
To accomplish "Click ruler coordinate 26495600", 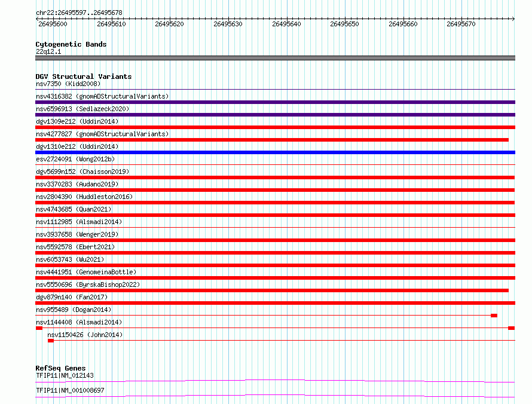I will click(53, 24).
